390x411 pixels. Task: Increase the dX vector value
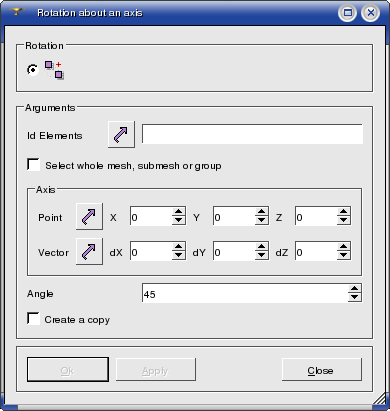179,247
